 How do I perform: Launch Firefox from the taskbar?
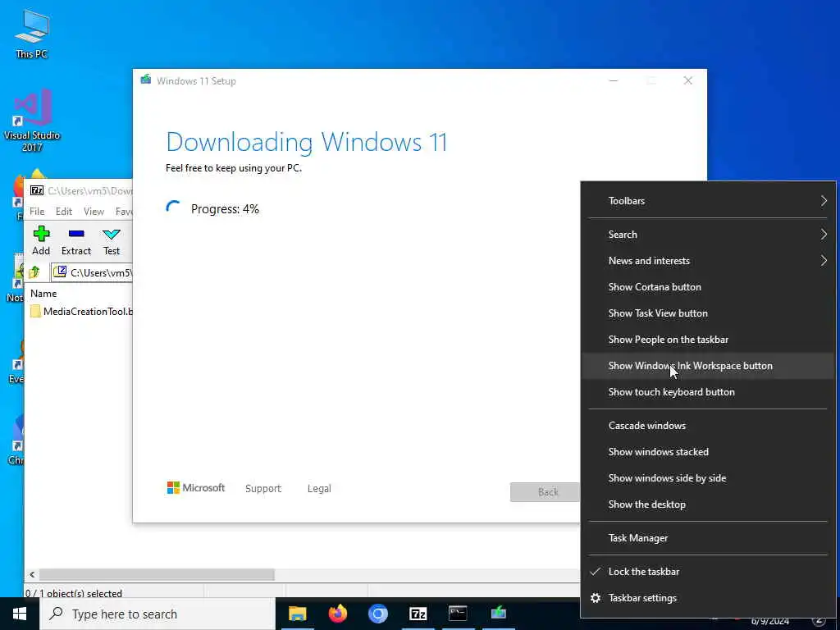[337, 614]
